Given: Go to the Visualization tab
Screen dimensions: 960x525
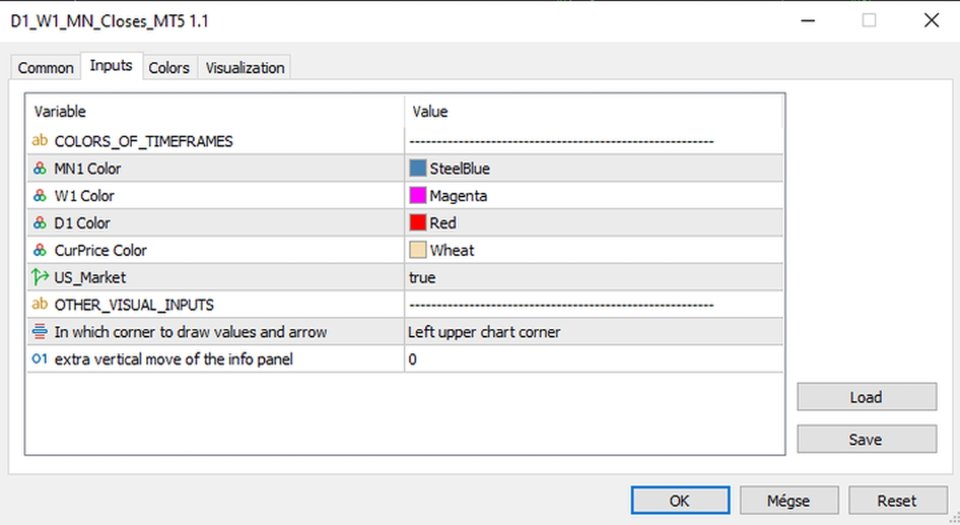Looking at the screenshot, I should coord(245,67).
